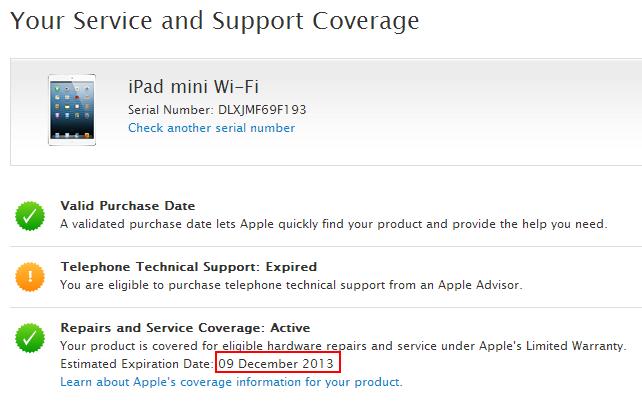Click the validated purchase date description sentence
This screenshot has width=642, height=402.
[333, 224]
